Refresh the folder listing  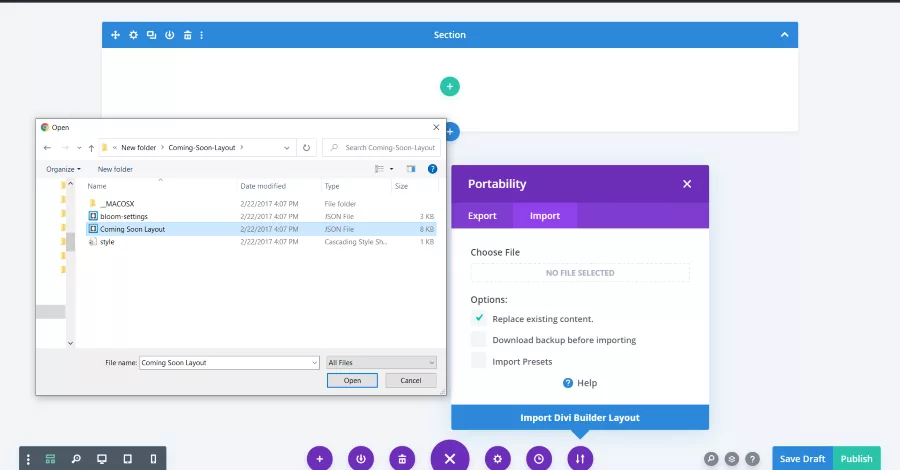coord(307,147)
